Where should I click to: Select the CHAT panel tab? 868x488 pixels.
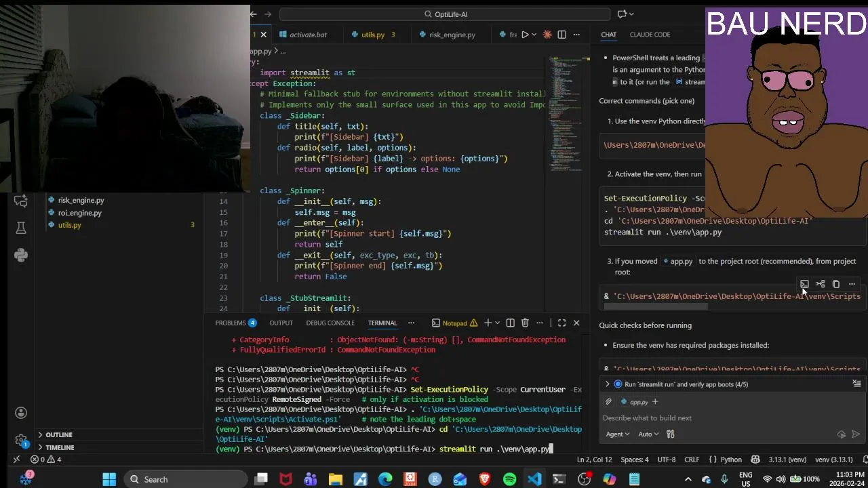[608, 35]
